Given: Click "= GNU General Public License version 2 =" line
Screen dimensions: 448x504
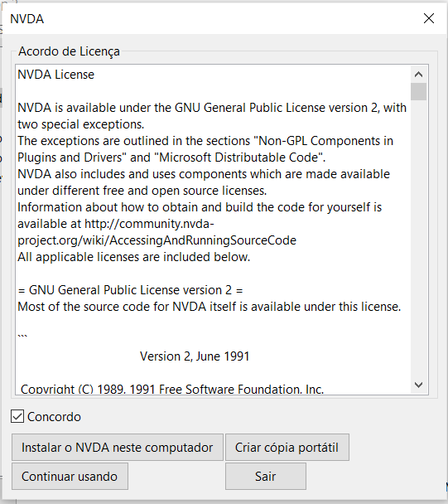Looking at the screenshot, I should pos(130,290).
